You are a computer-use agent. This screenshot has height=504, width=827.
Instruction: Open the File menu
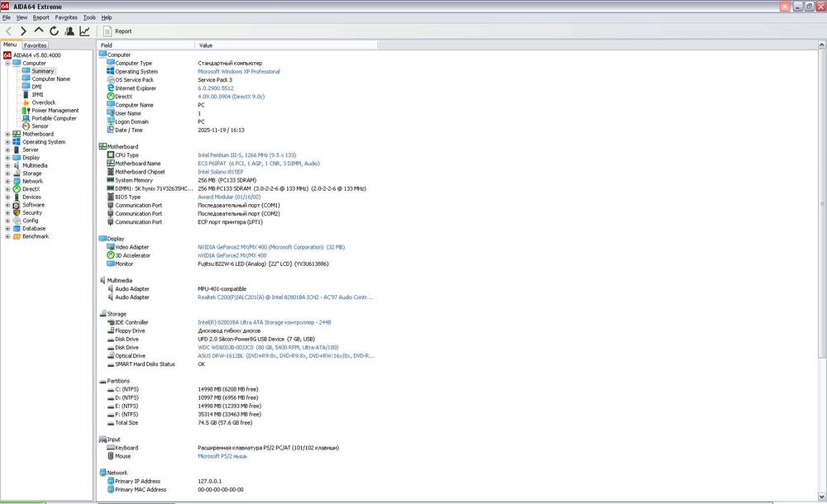(7, 17)
